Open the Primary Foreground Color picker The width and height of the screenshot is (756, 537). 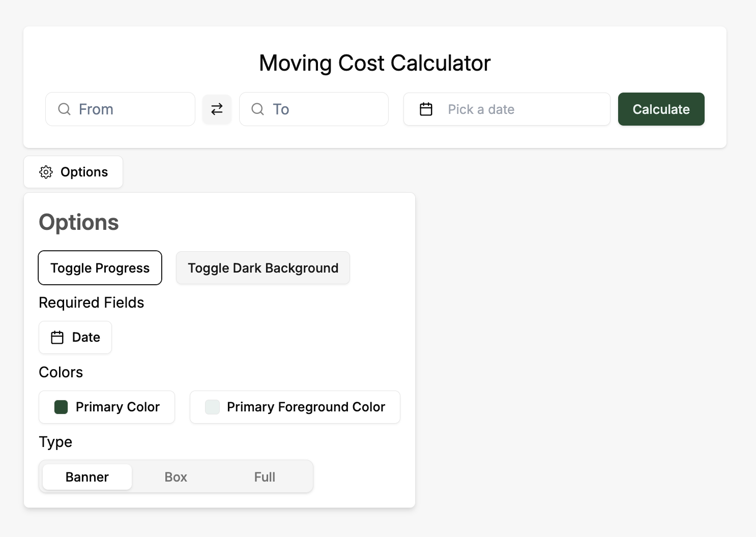click(295, 407)
